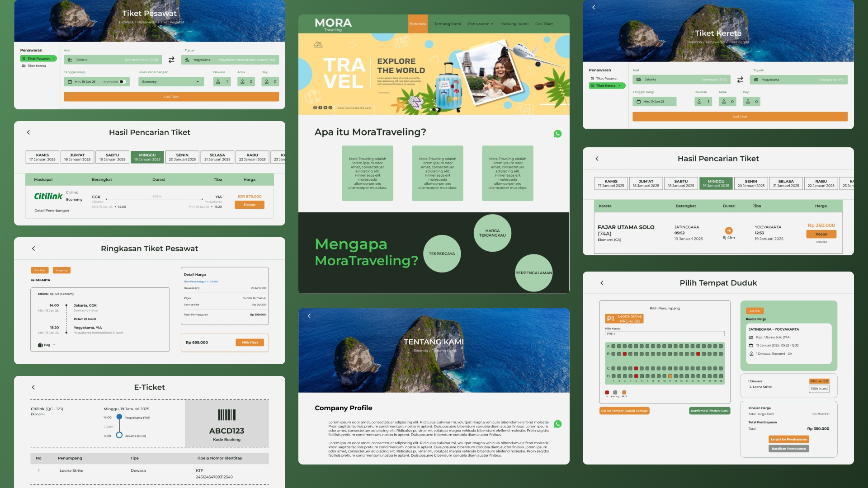Select SENIN 20 Januari 2025 tab in flight results
Screen dimensions: 868x488
point(182,157)
